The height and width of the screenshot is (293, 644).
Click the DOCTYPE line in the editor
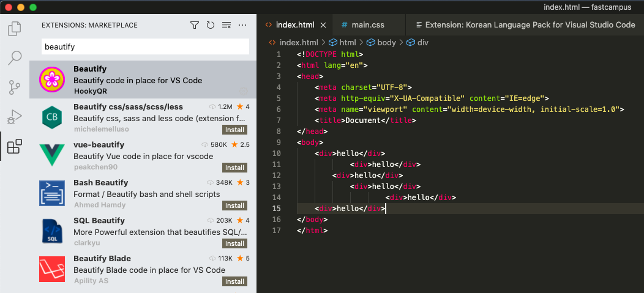[x=330, y=54]
